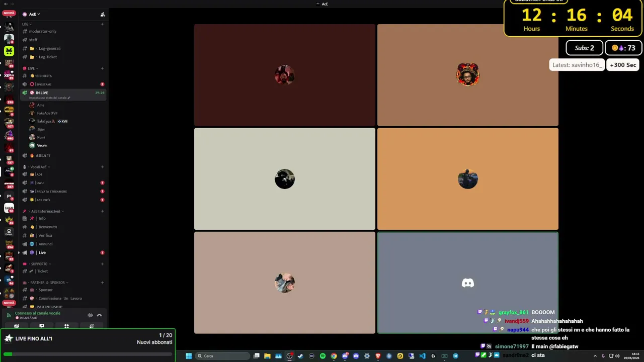Add a channel to the LOG category
644x362 pixels.
(102, 24)
